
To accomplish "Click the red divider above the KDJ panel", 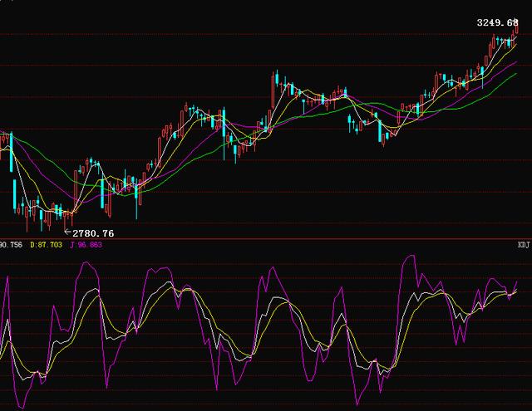I will [266, 239].
